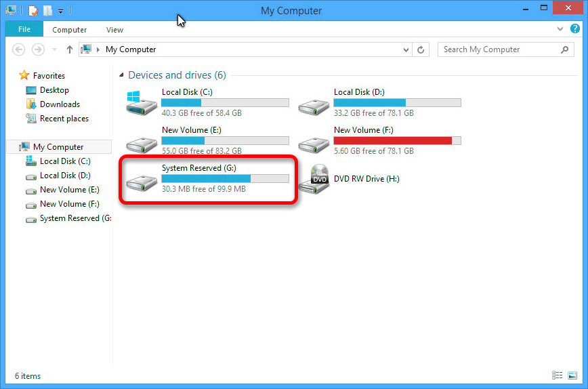Click the Devices and drives (6) header
This screenshot has width=588, height=389.
[x=177, y=75]
